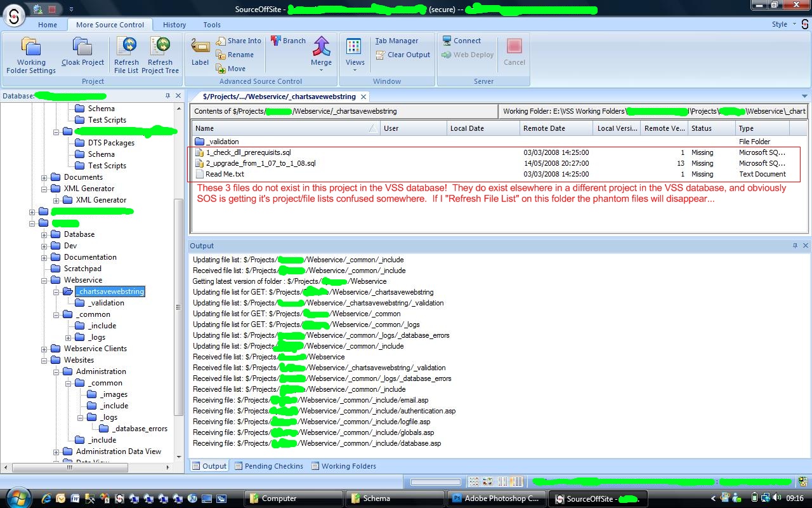This screenshot has width=812, height=508.
Task: Select the _database_errors folder in tree
Action: [140, 429]
